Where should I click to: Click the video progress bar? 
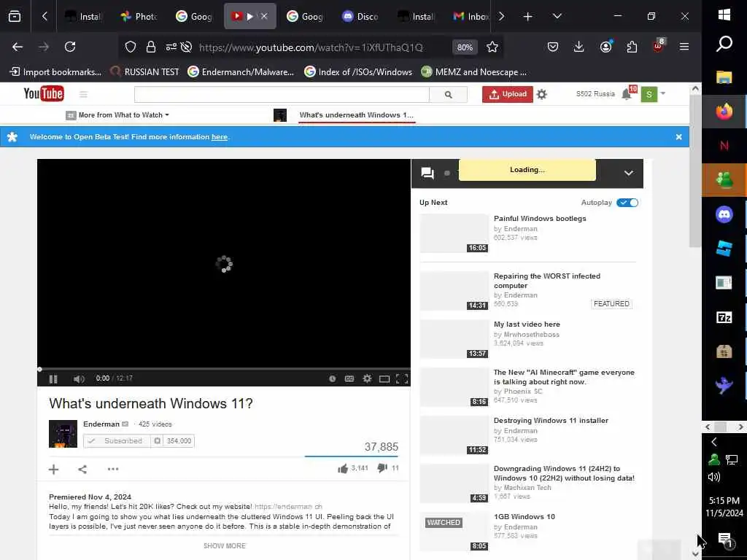224,369
